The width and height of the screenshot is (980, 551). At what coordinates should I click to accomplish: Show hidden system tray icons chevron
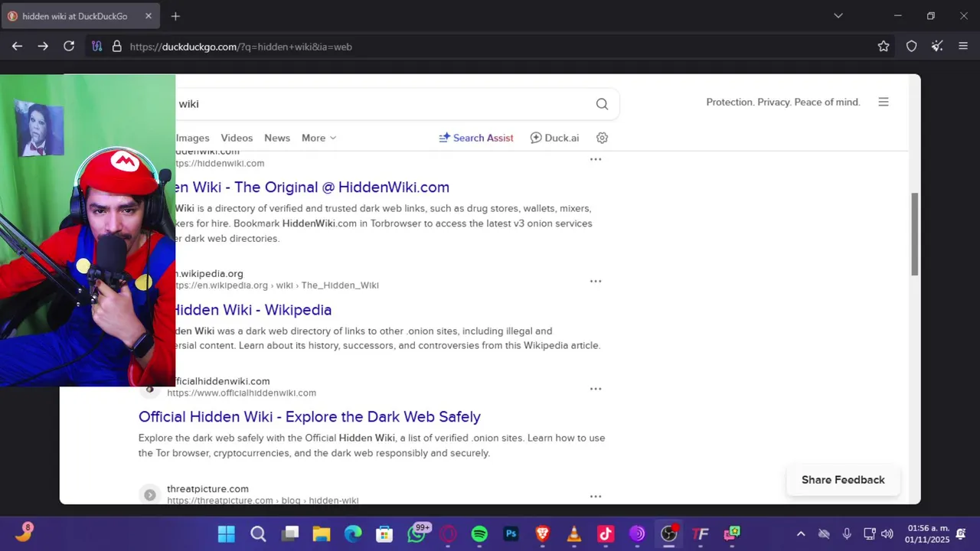coord(801,534)
